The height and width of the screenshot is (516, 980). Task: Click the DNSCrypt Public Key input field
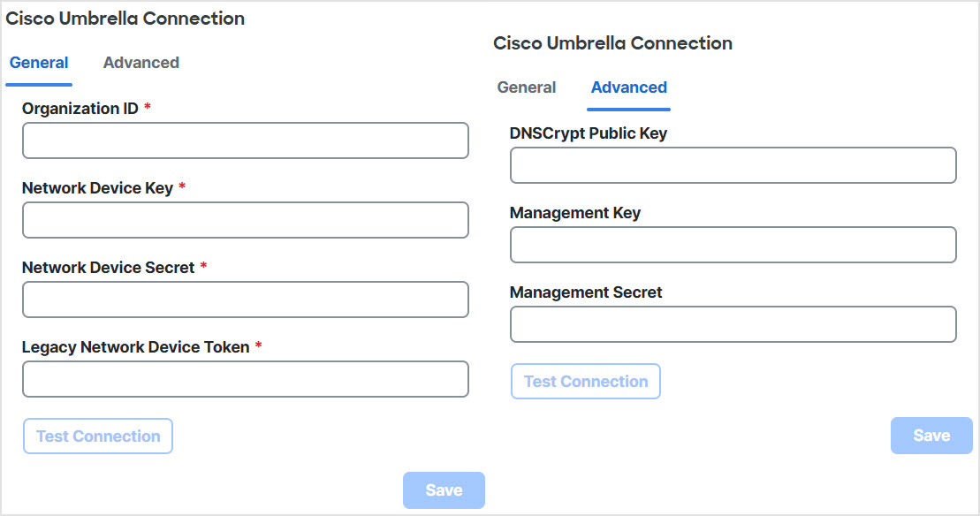[x=733, y=165]
